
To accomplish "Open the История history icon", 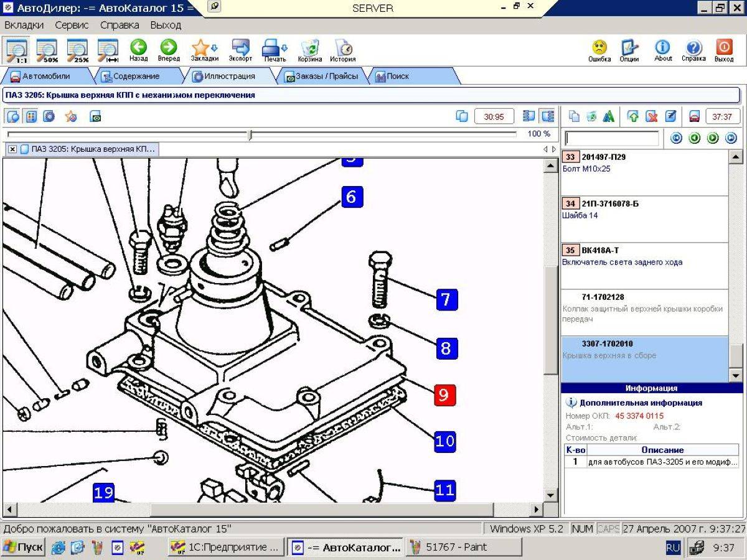I will pos(343,50).
